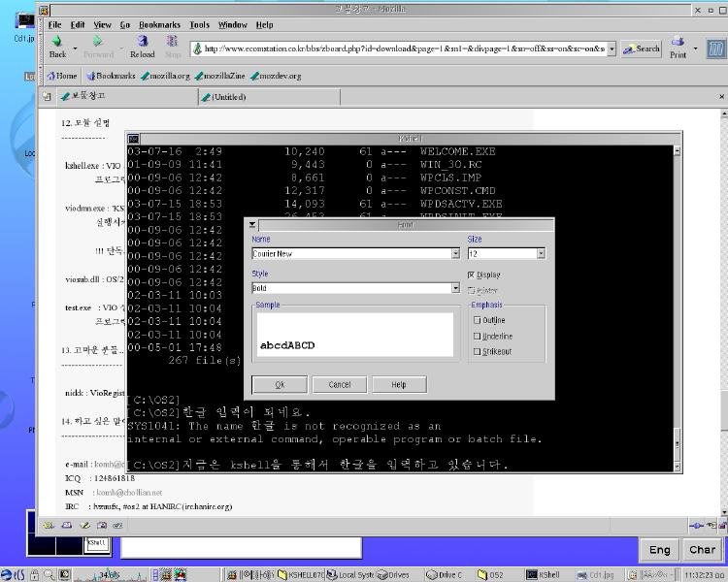The image size is (728, 582).
Task: Click the page icon beside the URL
Action: pyautogui.click(x=197, y=48)
